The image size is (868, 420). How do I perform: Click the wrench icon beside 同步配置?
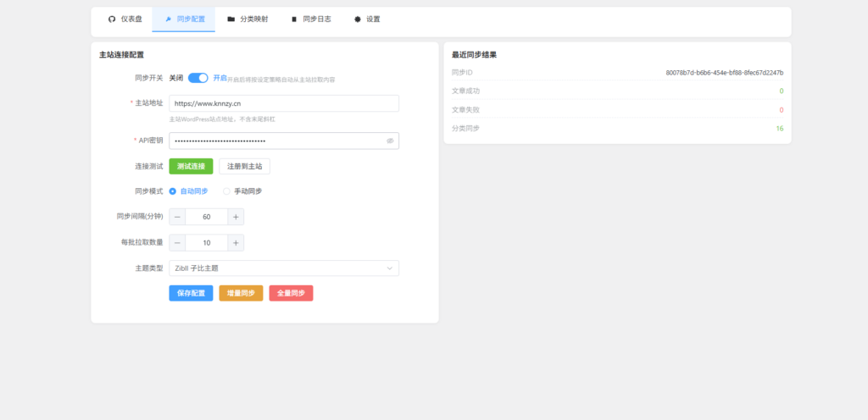(168, 19)
